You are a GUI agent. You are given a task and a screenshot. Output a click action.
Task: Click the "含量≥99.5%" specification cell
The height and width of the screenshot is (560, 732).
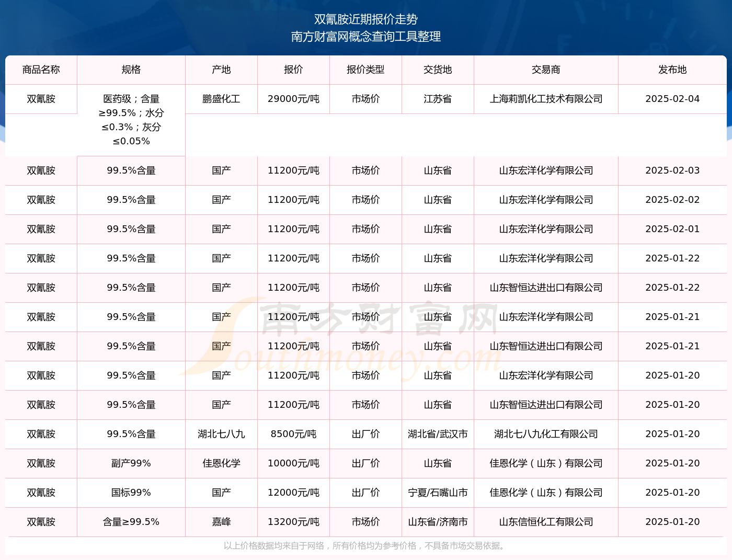[131, 522]
